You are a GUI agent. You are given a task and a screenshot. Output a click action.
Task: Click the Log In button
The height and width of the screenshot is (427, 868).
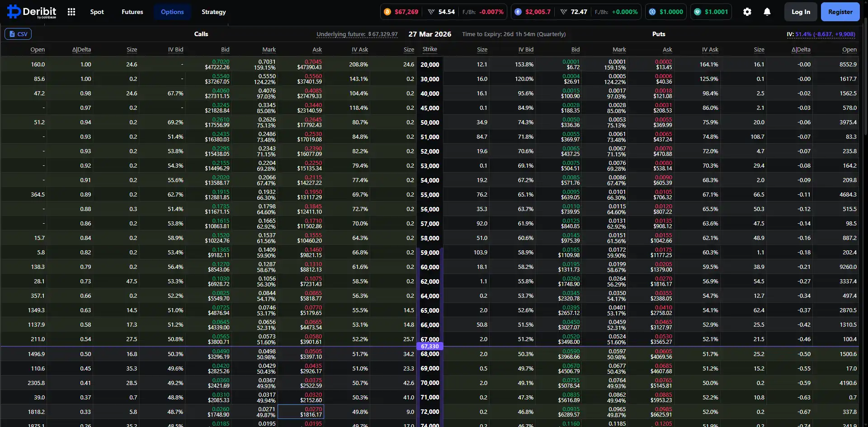tap(801, 12)
